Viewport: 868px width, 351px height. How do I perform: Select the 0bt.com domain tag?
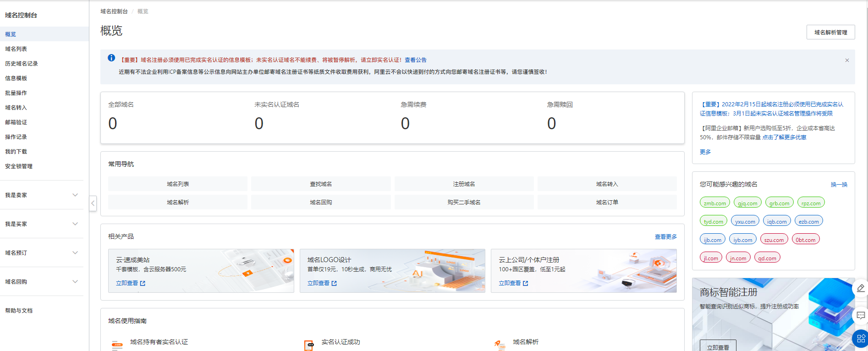click(x=806, y=239)
